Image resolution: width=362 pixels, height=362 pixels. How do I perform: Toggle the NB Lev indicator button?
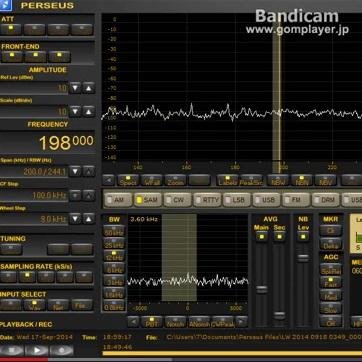point(303,237)
